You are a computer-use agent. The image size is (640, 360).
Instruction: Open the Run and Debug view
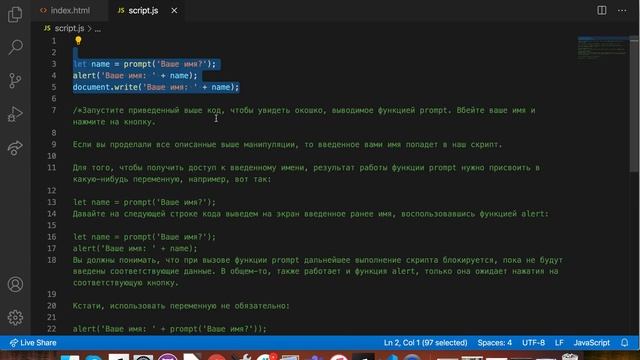tap(15, 114)
